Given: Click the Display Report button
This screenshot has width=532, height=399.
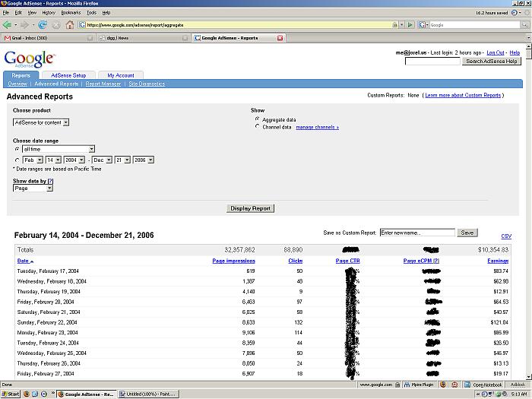Looking at the screenshot, I should tap(250, 208).
